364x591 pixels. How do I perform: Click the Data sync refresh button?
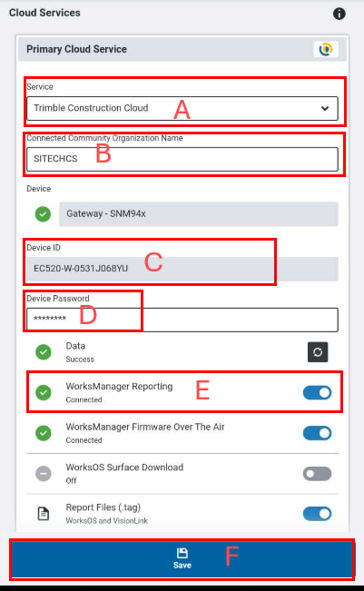point(318,352)
